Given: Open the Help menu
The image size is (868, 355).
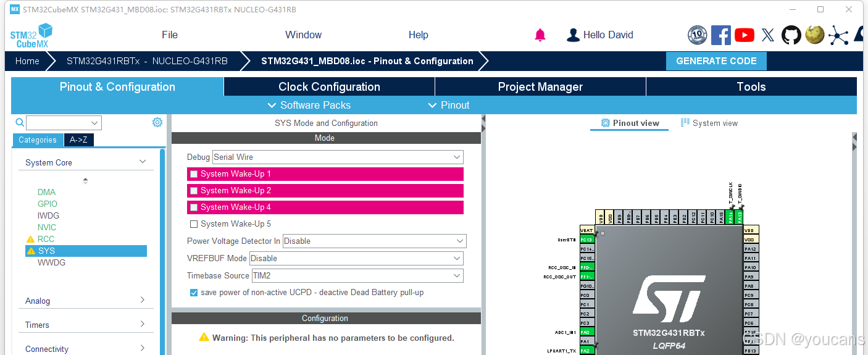Looking at the screenshot, I should (x=419, y=35).
